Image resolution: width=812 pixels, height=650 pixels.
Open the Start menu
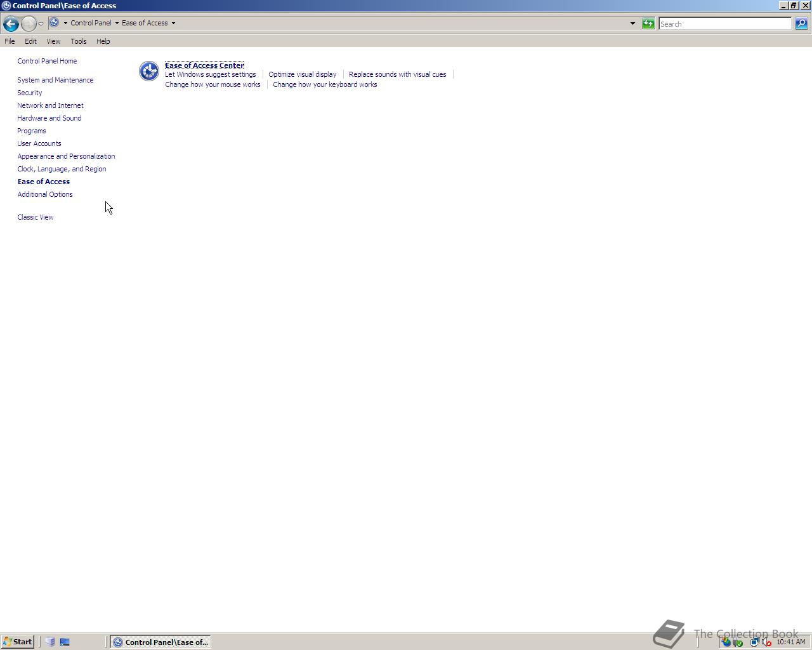click(x=17, y=642)
